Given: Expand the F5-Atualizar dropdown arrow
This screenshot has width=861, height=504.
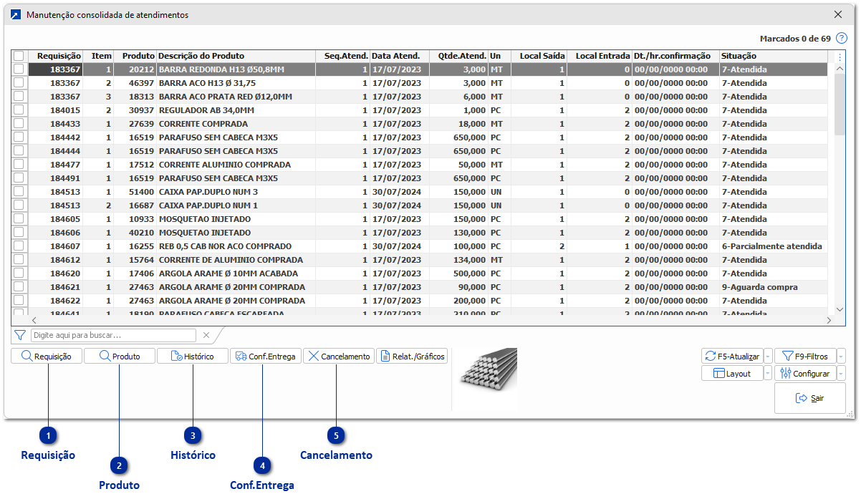Looking at the screenshot, I should pyautogui.click(x=768, y=356).
